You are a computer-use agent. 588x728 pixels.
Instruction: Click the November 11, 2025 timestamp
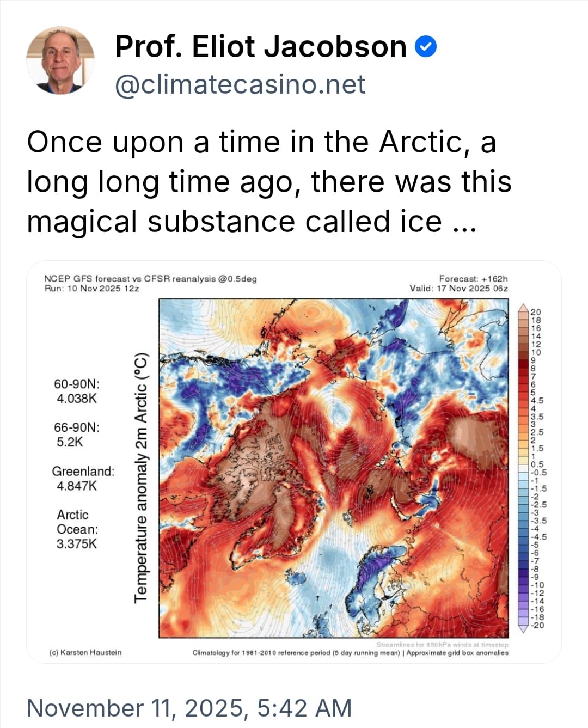point(189,708)
